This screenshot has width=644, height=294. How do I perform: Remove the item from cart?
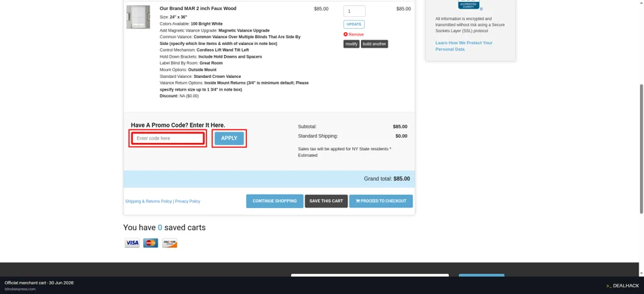pos(356,34)
